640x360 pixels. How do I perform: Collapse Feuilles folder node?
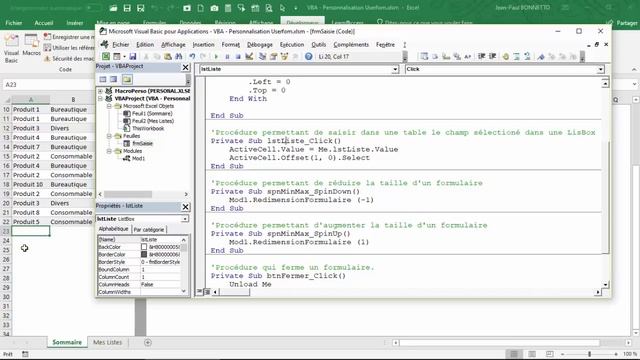point(109,136)
